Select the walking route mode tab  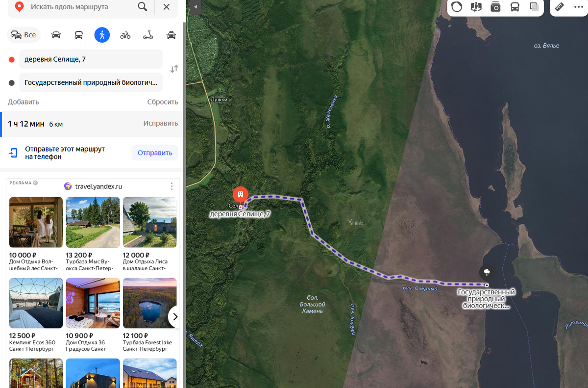(102, 35)
